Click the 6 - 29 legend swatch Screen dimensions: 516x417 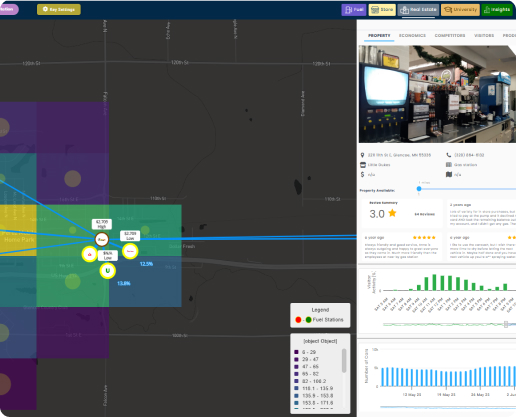[296, 352]
